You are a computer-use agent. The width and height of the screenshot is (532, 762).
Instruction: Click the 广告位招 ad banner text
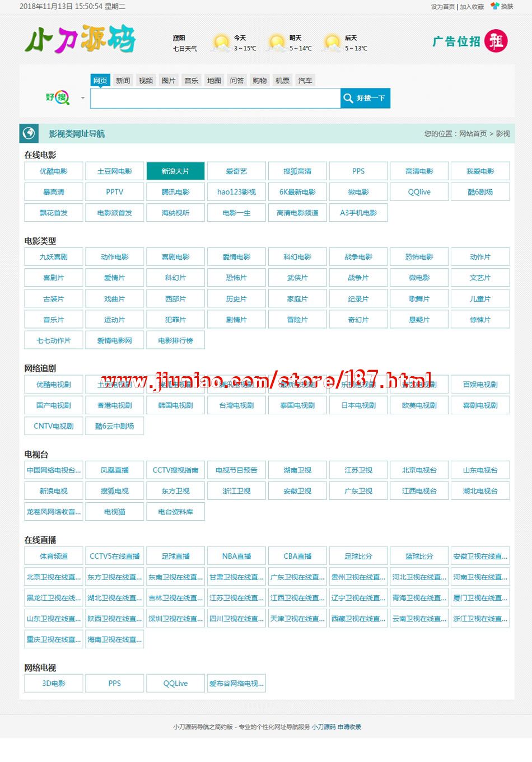(456, 41)
